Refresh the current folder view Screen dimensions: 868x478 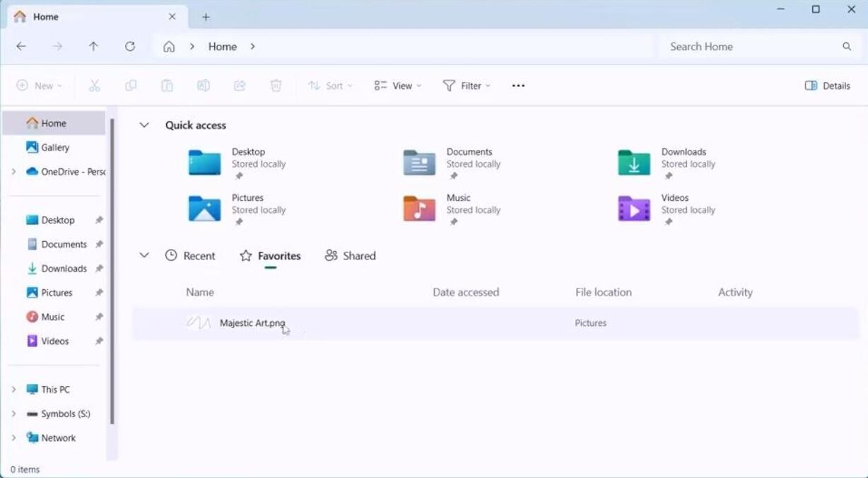pos(130,46)
